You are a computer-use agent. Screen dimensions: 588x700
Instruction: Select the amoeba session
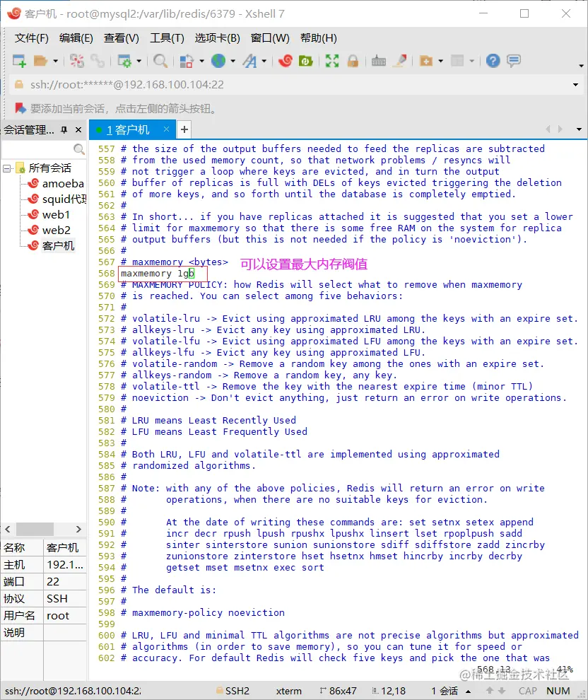pyautogui.click(x=63, y=183)
